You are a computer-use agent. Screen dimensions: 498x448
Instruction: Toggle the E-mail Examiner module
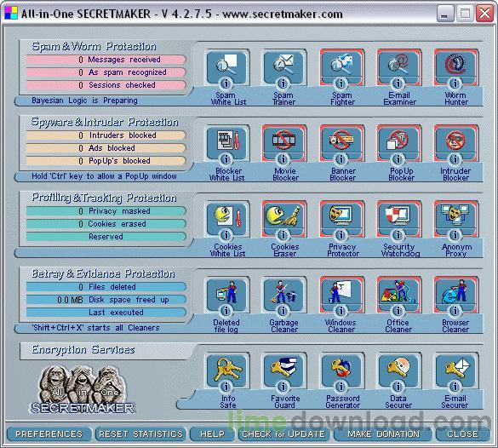tap(398, 66)
